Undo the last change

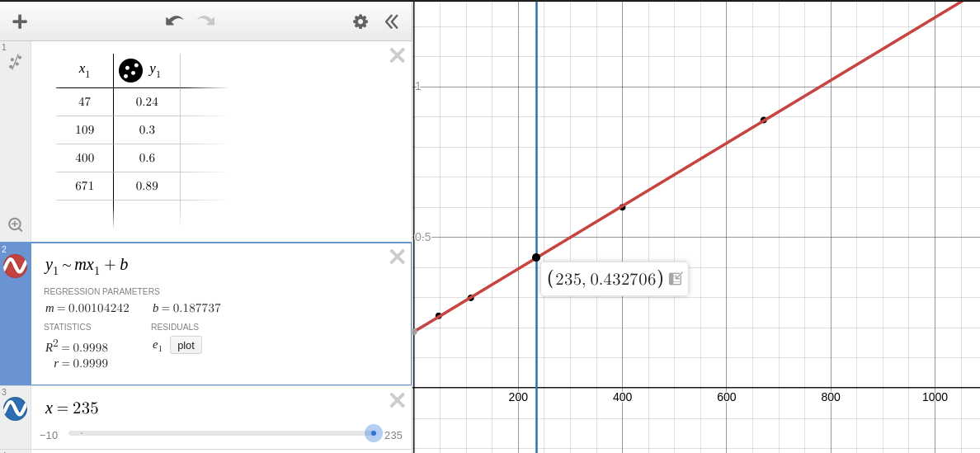174,21
